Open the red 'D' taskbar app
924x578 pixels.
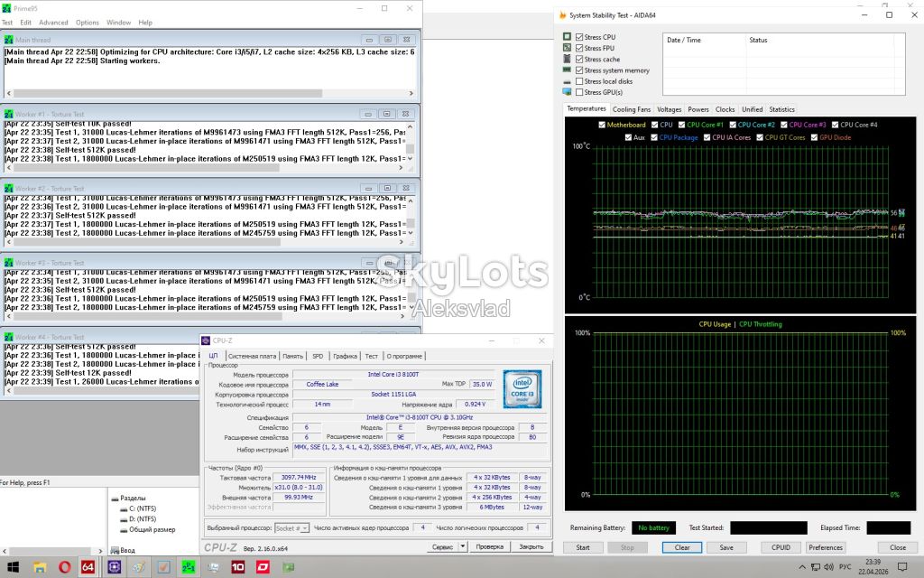tap(263, 567)
